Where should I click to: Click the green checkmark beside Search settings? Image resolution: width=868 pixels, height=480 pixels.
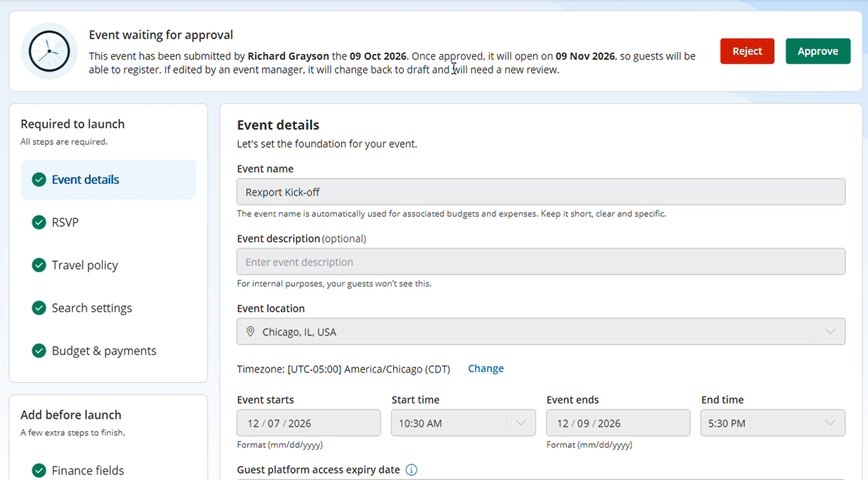pos(39,308)
